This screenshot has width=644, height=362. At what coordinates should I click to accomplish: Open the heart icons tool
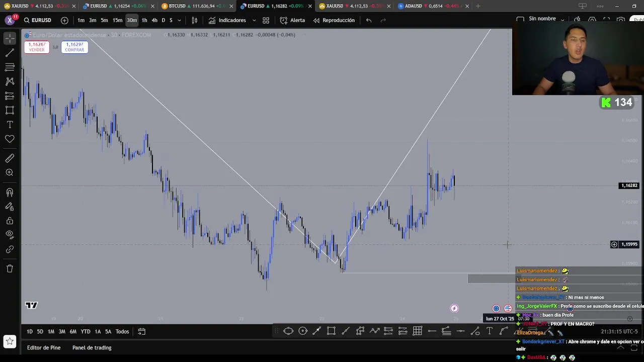coord(10,139)
